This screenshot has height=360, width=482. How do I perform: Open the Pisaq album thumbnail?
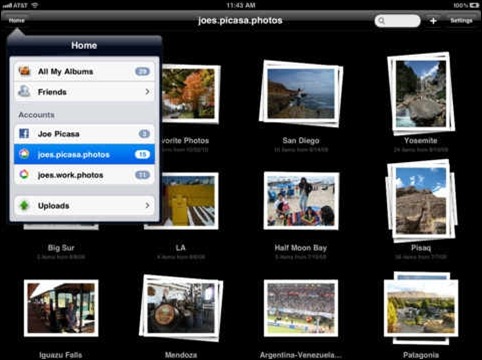pyautogui.click(x=421, y=201)
